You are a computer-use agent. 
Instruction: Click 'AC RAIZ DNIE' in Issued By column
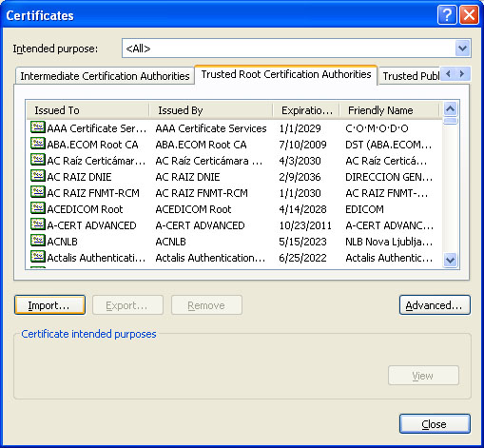(187, 177)
